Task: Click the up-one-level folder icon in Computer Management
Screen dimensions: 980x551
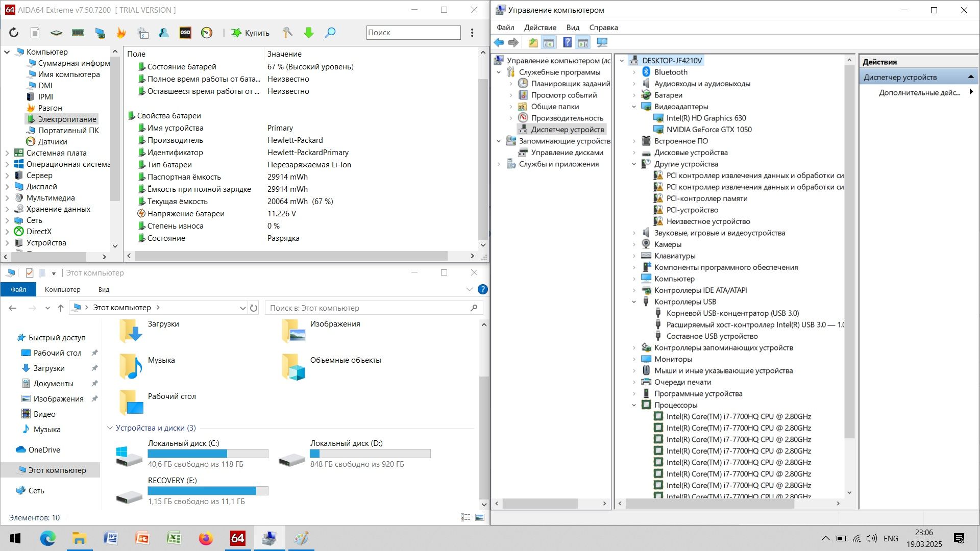Action: point(533,43)
